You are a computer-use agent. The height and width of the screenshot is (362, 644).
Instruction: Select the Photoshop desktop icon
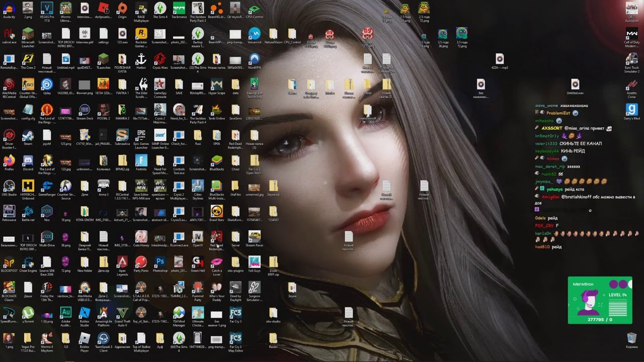(x=160, y=262)
